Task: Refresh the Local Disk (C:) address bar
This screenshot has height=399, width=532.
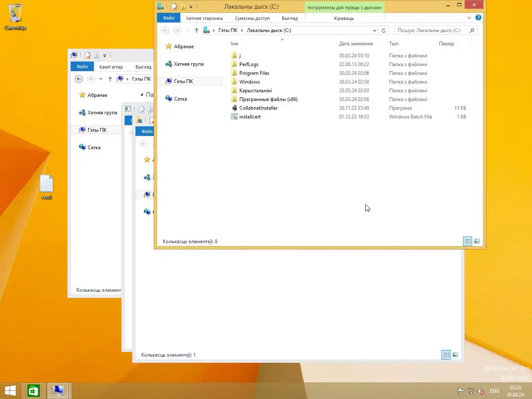Action: point(384,30)
